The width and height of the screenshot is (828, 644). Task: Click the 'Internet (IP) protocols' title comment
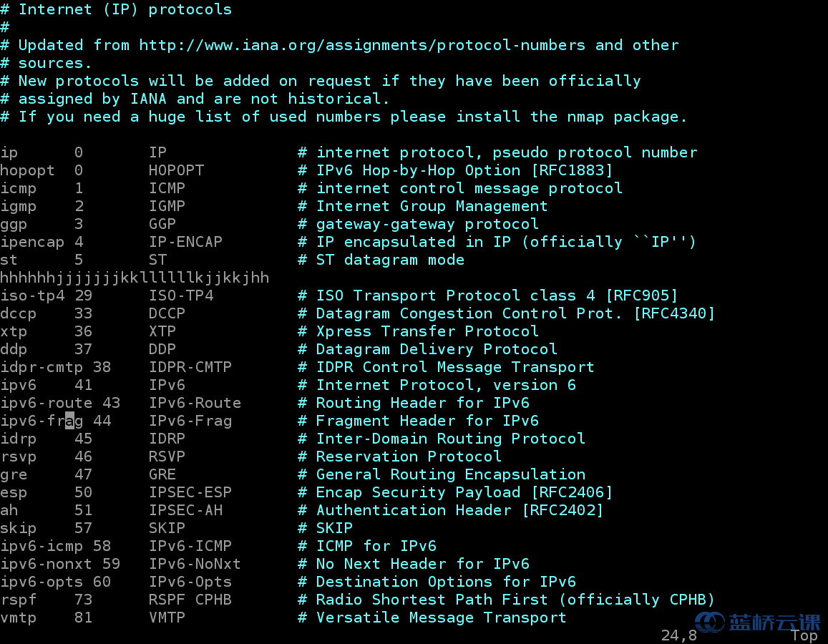[125, 9]
